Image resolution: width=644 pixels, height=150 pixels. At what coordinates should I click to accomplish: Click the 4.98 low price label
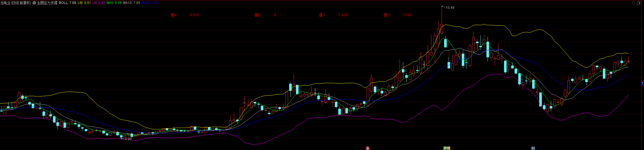(x=128, y=139)
